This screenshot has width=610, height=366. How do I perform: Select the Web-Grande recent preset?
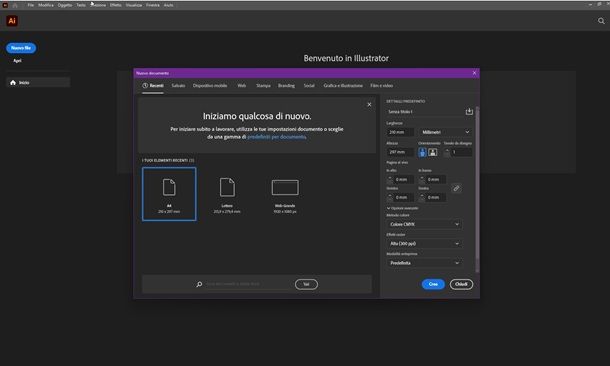285,194
